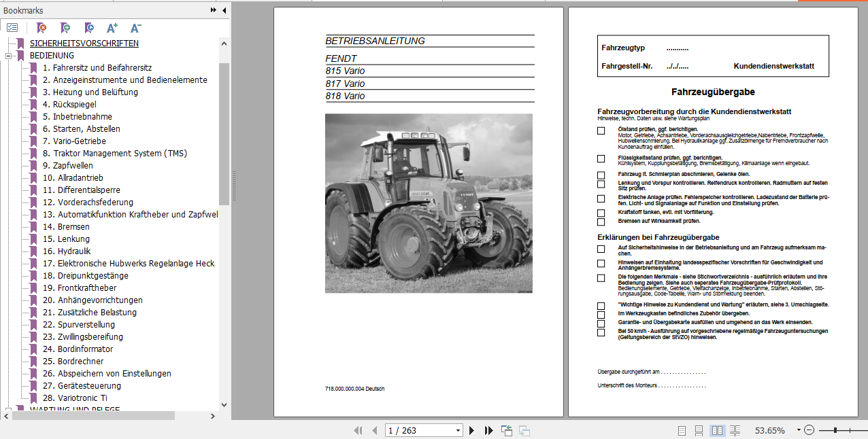The image size is (868, 439).
Task: Select two-page facing layout
Action: tap(717, 430)
